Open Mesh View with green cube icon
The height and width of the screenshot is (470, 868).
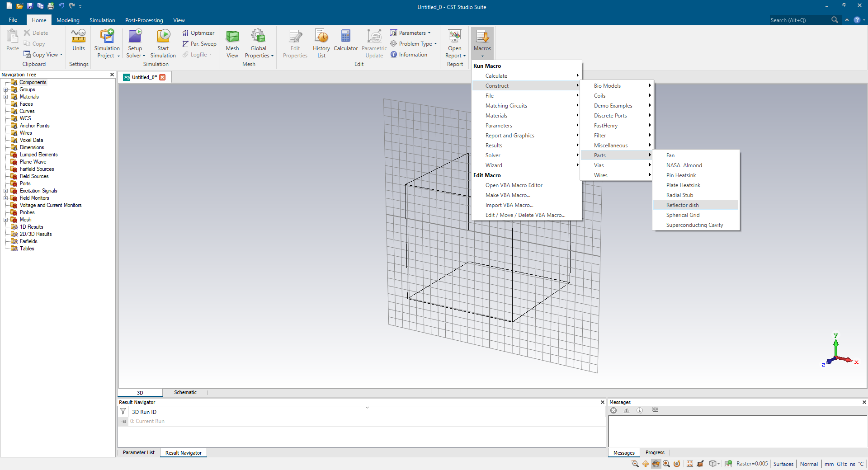coord(232,37)
